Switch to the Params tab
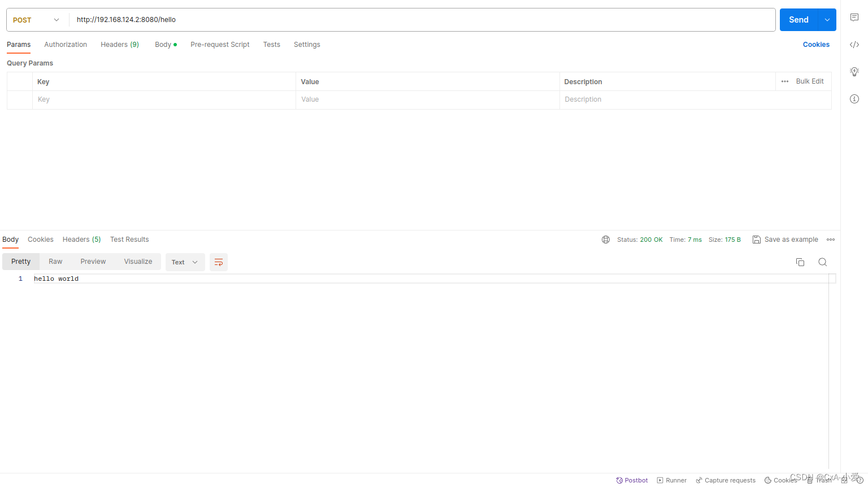The image size is (868, 487). click(x=19, y=45)
